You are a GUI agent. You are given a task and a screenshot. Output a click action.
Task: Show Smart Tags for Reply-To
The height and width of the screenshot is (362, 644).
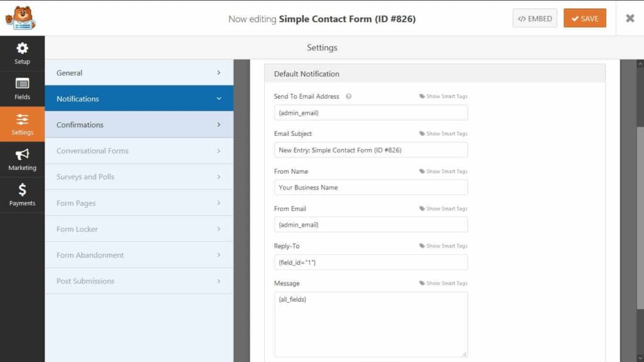pos(443,246)
